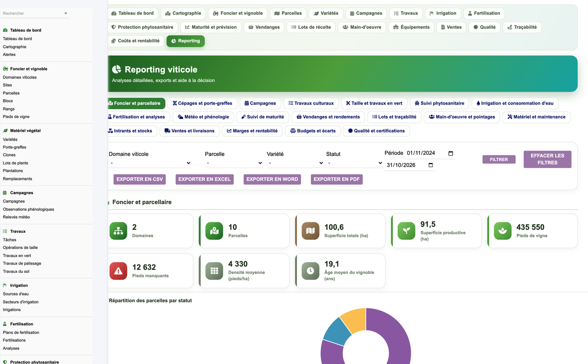Click the Âge moyen du vignoble clock icon
588x364 pixels.
tap(310, 271)
